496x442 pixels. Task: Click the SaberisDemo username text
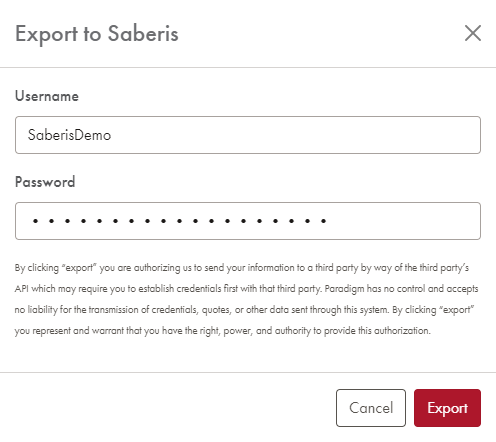click(69, 135)
